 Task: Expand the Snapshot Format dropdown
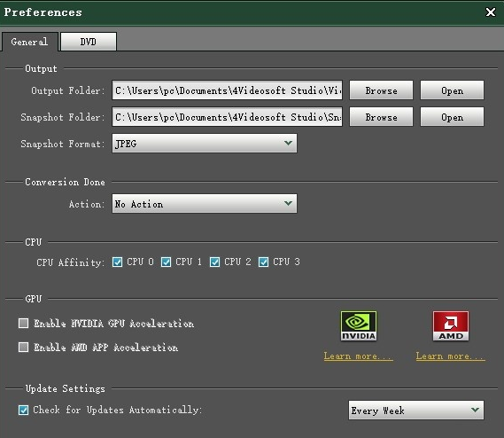pyautogui.click(x=205, y=144)
